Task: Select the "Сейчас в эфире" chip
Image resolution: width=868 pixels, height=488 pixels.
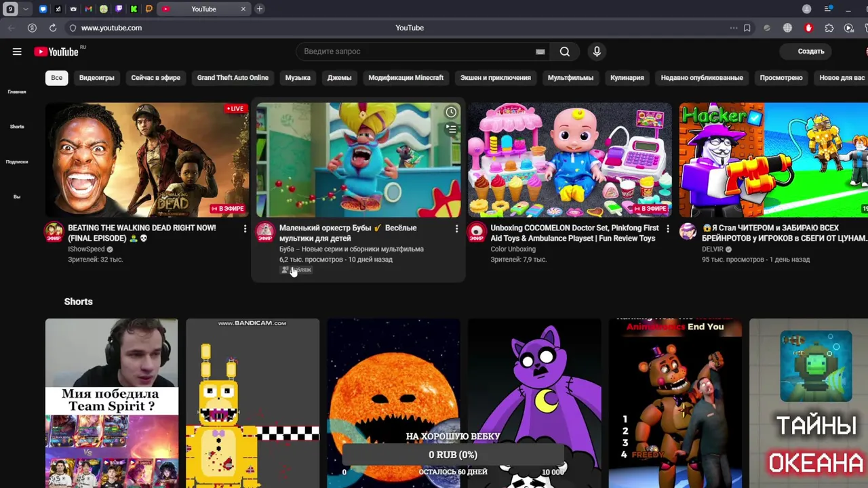Action: pyautogui.click(x=155, y=77)
